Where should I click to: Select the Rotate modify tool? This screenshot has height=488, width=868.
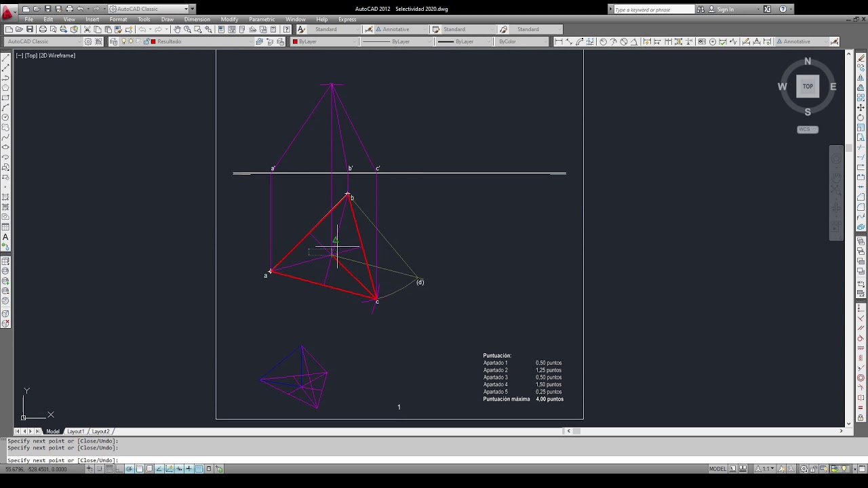(x=861, y=118)
